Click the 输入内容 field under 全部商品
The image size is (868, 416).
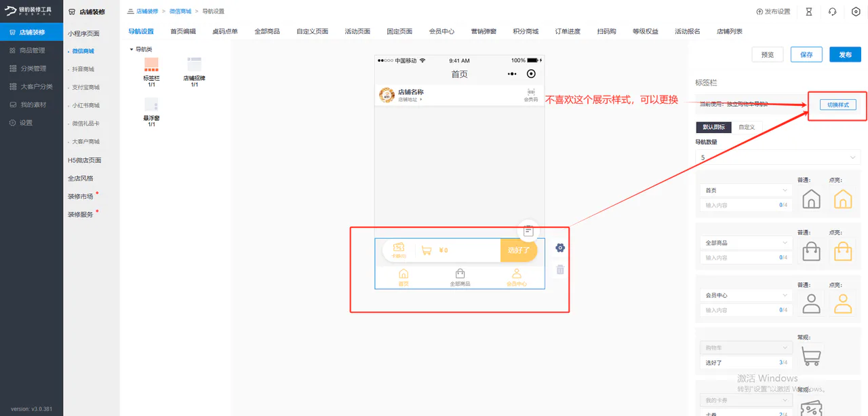[746, 258]
